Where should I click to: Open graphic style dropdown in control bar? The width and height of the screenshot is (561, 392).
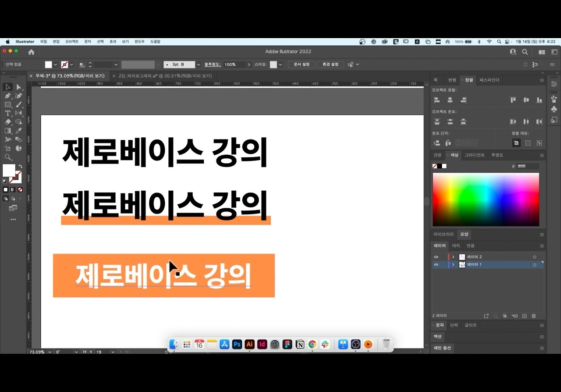280,64
